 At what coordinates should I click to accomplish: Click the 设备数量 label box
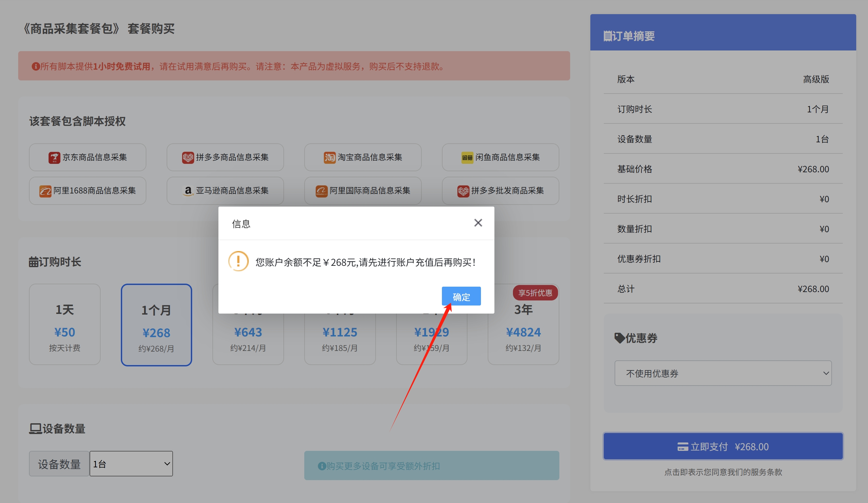[59, 464]
